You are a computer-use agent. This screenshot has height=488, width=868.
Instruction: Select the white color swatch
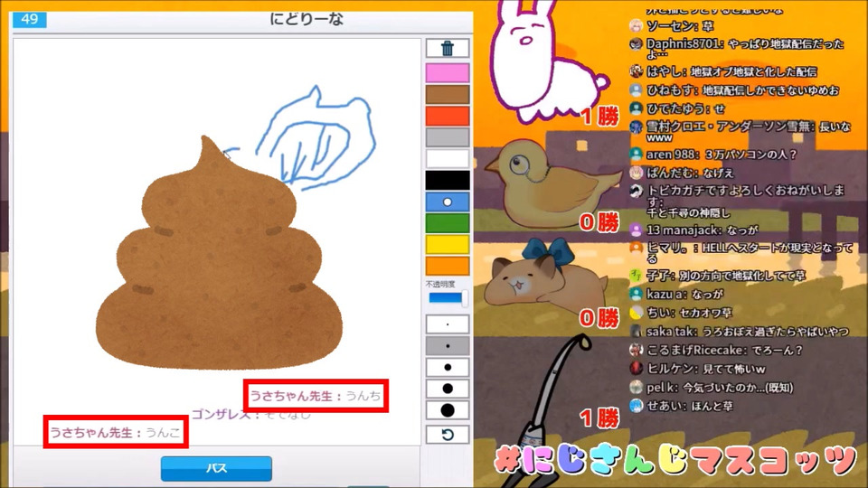pyautogui.click(x=448, y=159)
